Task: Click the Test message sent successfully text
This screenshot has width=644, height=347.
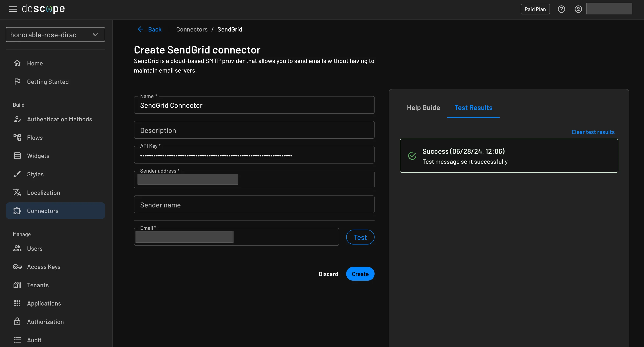Action: pyautogui.click(x=465, y=162)
